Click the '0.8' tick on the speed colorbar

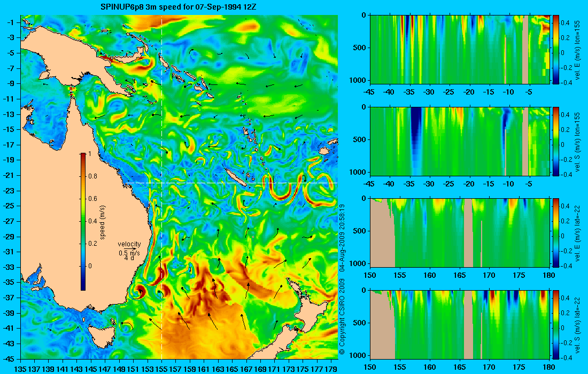92,176
